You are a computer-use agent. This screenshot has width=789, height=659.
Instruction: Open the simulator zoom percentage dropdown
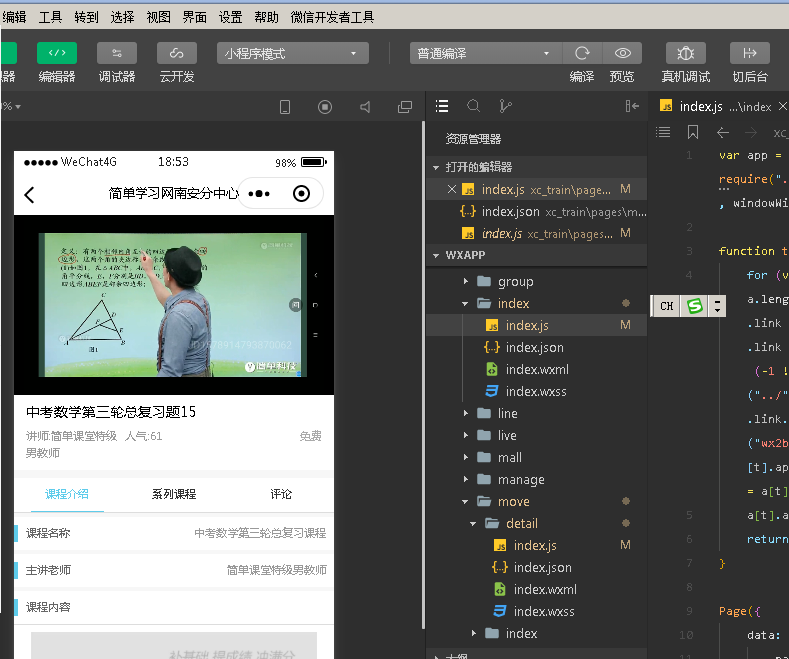coord(11,107)
